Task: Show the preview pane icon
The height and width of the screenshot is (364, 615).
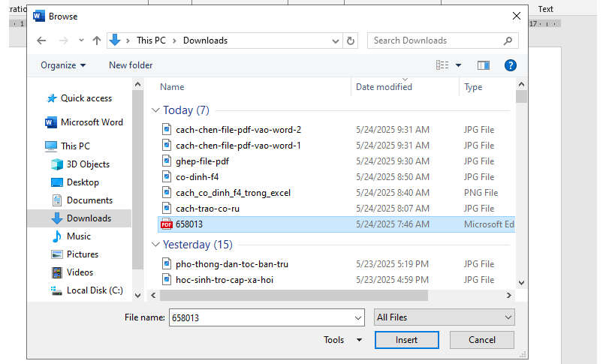Action: tap(484, 65)
